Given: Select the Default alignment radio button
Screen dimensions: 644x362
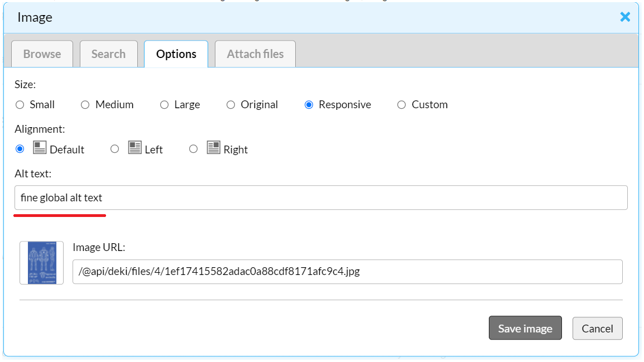Looking at the screenshot, I should (20, 149).
